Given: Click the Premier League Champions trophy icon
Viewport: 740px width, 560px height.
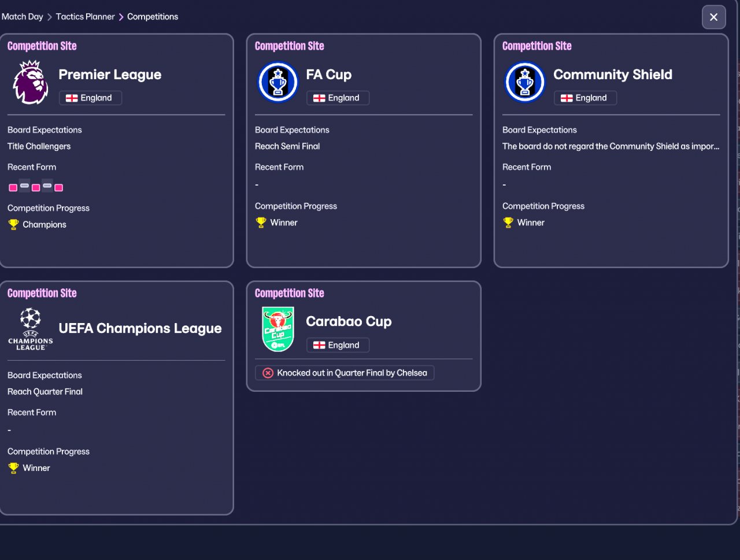Looking at the screenshot, I should pos(13,224).
